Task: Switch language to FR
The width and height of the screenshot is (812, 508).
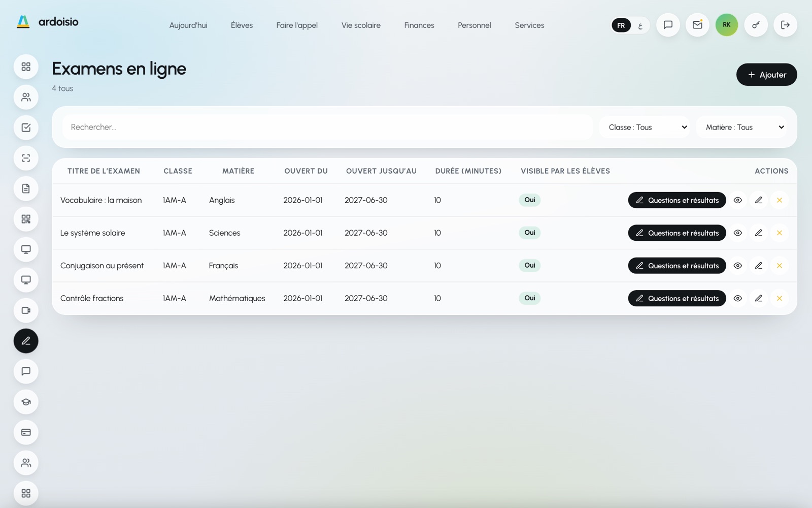Action: (x=621, y=25)
